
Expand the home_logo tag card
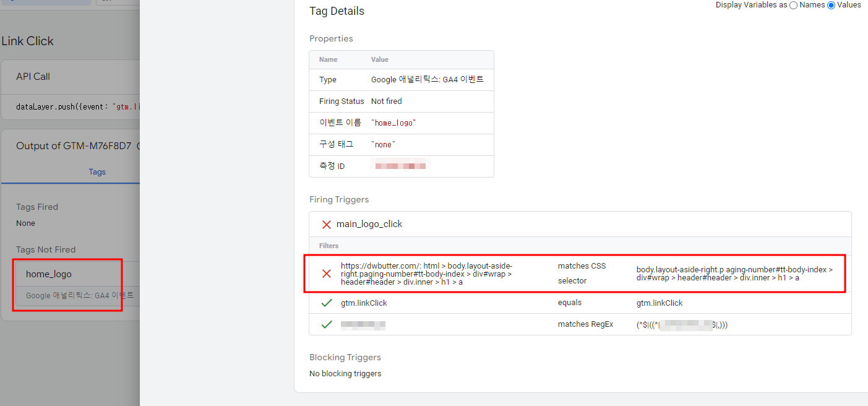[67, 273]
